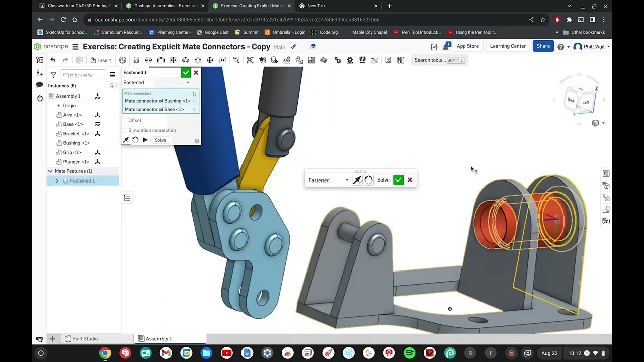Add new element with plus button
This screenshot has height=362, width=644.
coord(52,339)
